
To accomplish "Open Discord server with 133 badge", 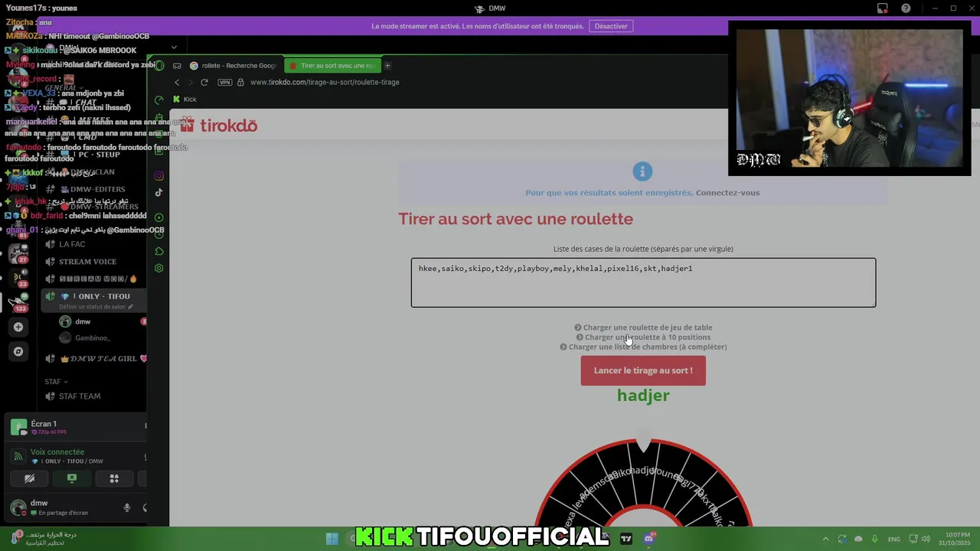I will pos(18,302).
